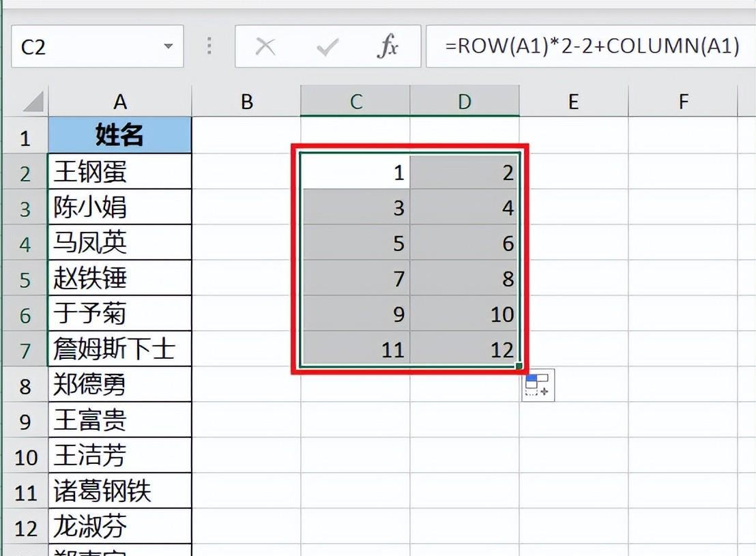Click cell C6 with value 9

pyautogui.click(x=355, y=313)
